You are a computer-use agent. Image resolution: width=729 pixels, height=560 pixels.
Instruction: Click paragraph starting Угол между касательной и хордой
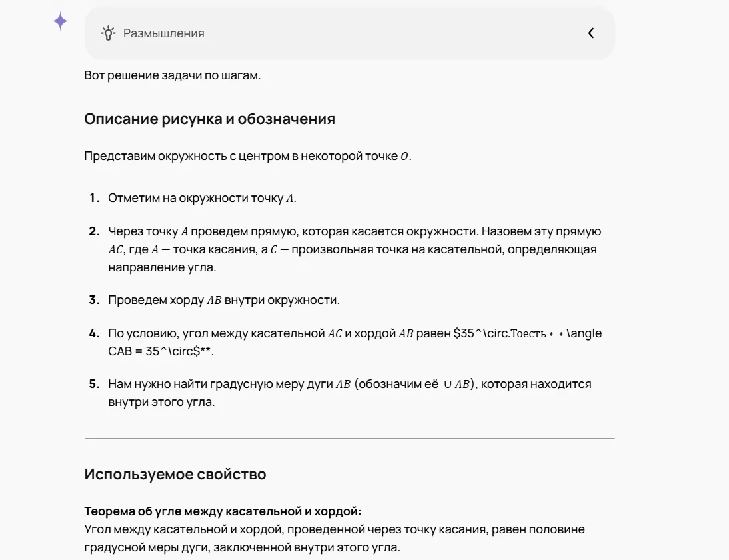335,538
